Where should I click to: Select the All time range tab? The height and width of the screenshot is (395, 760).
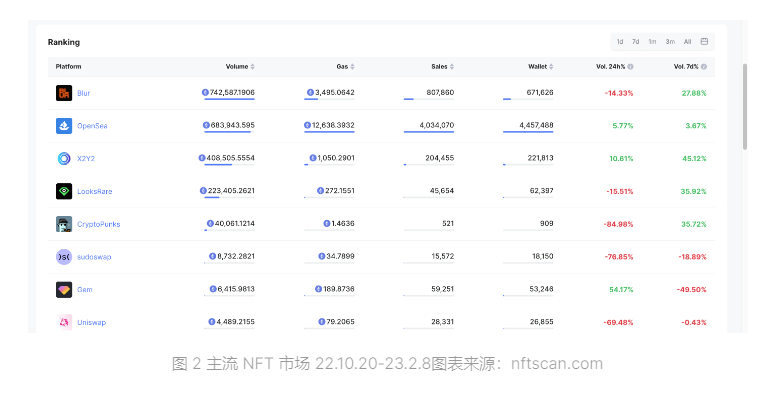[x=687, y=42]
